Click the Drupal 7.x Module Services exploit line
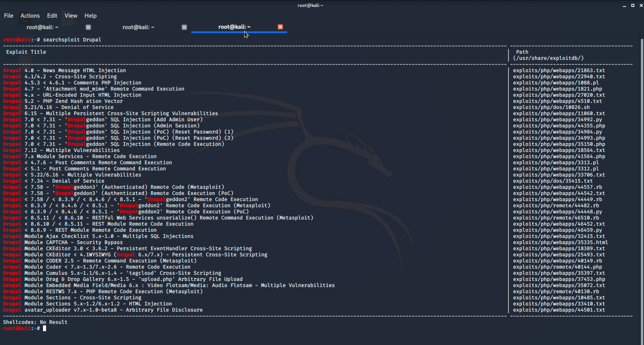Viewport: 644px width, 345px height. 80,156
